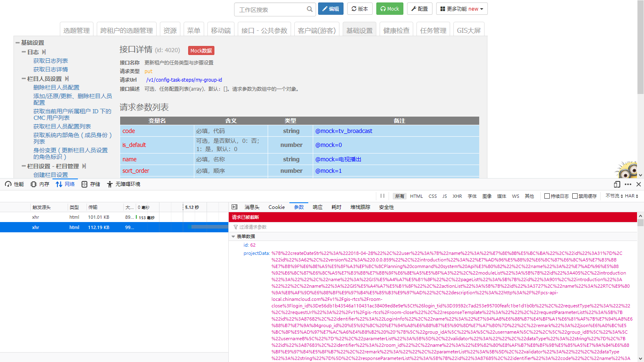The height and width of the screenshot is (362, 644).
Task: Click the 过滤请求参数 filter field
Action: tap(433, 227)
